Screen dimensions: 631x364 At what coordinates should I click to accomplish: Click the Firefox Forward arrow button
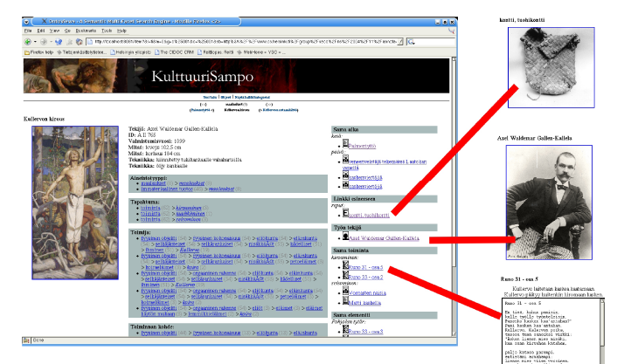click(x=44, y=41)
